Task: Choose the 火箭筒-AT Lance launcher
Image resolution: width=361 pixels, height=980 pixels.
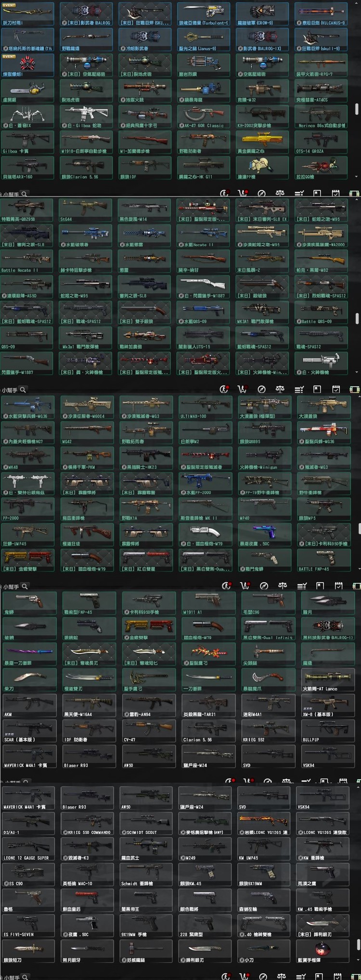Action: (x=328, y=680)
